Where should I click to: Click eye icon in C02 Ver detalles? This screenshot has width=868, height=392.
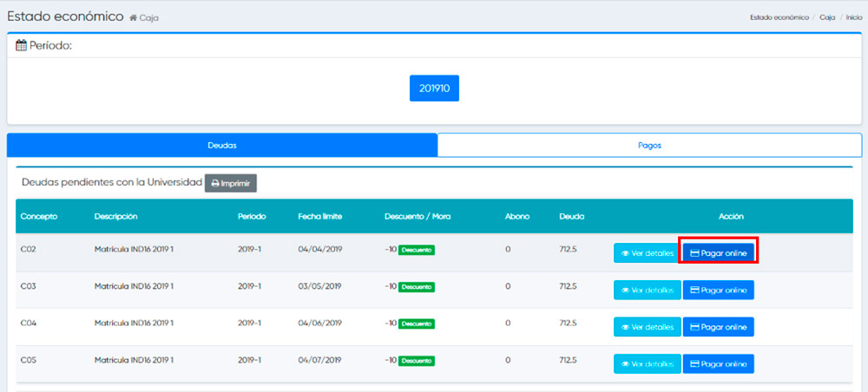point(625,253)
